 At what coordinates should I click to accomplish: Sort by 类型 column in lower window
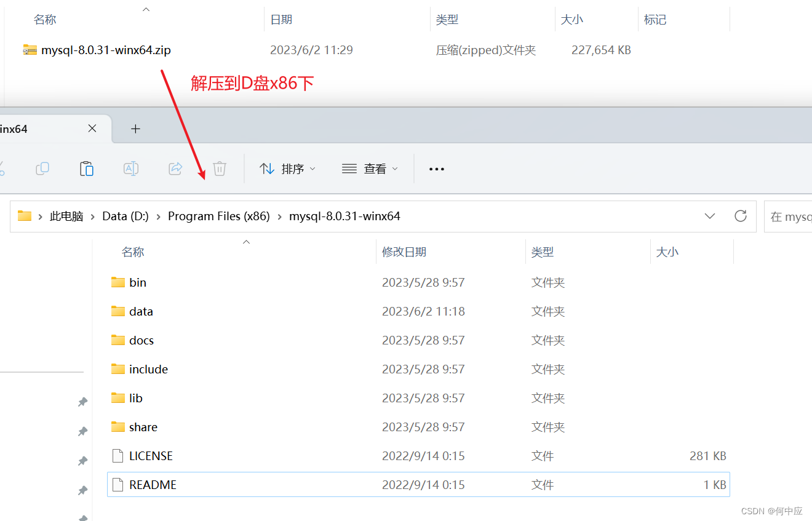[543, 252]
